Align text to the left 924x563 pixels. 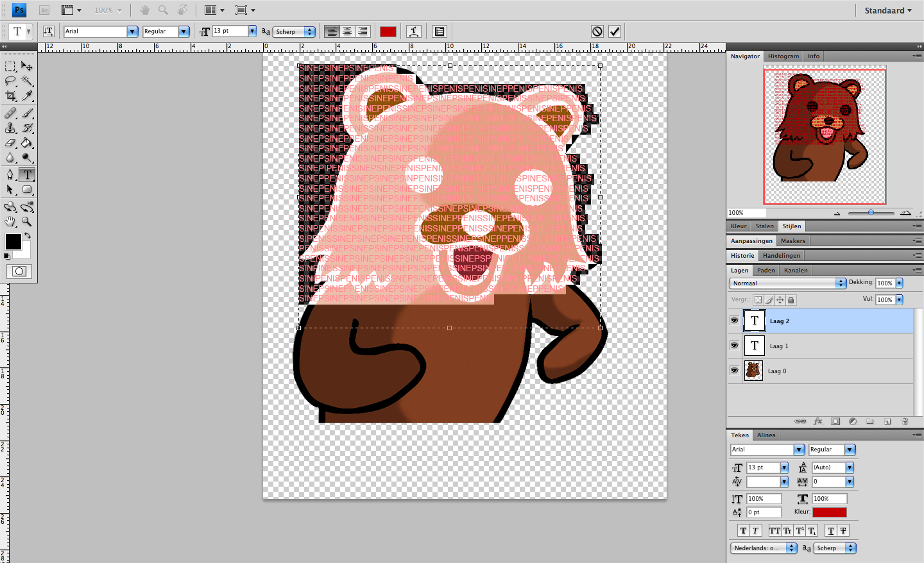point(332,31)
